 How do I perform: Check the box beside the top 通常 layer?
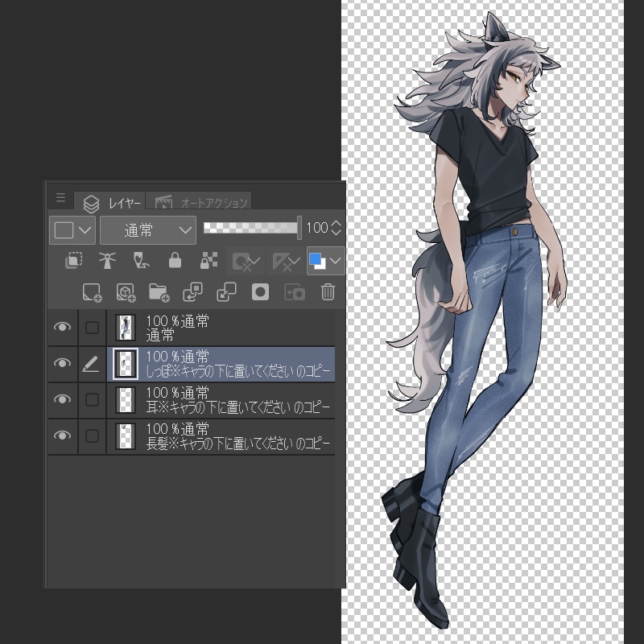pos(92,328)
